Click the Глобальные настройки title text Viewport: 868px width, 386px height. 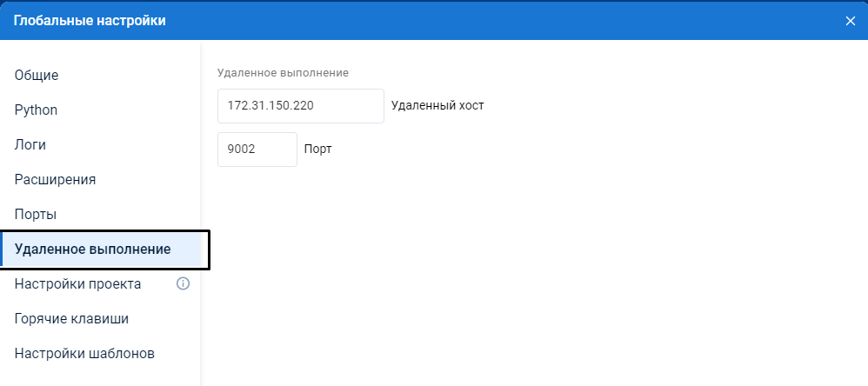click(x=90, y=21)
